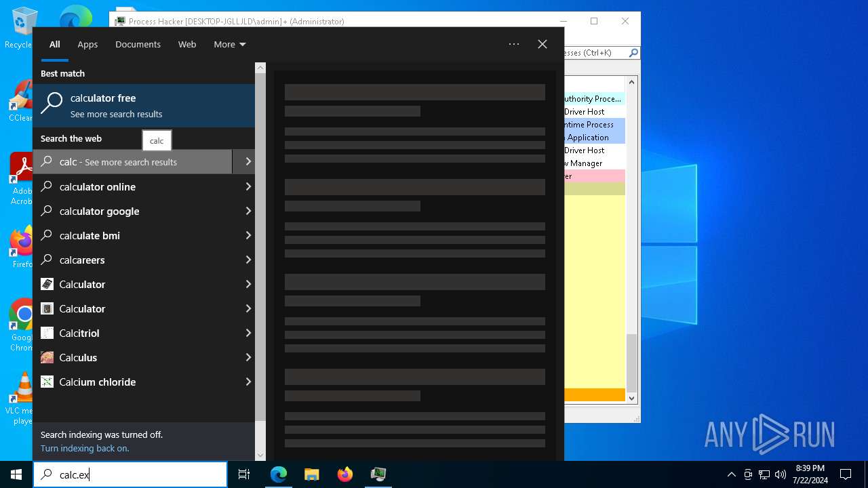Image resolution: width=868 pixels, height=488 pixels.
Task: Select the Web search tab
Action: [x=187, y=44]
